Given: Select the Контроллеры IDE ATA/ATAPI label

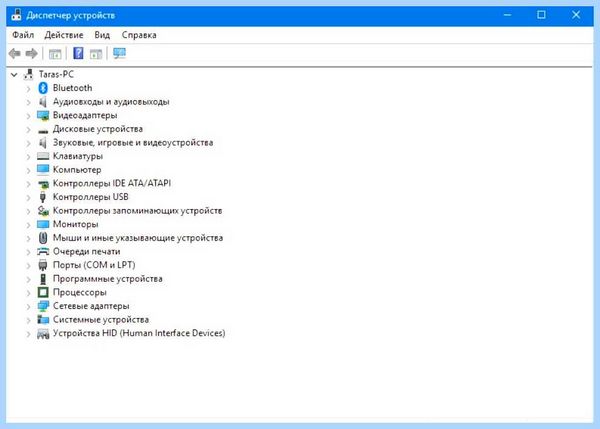Looking at the screenshot, I should point(112,183).
